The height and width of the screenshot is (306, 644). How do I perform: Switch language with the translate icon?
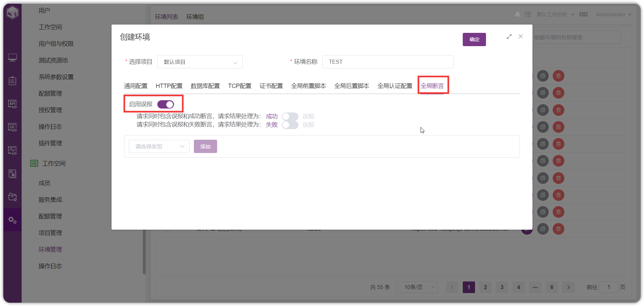click(x=583, y=14)
